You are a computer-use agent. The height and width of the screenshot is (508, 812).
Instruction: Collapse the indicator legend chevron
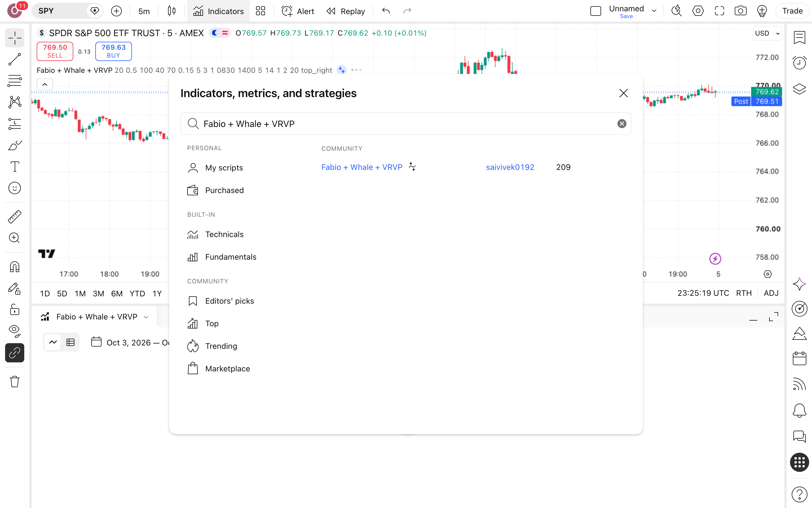45,84
